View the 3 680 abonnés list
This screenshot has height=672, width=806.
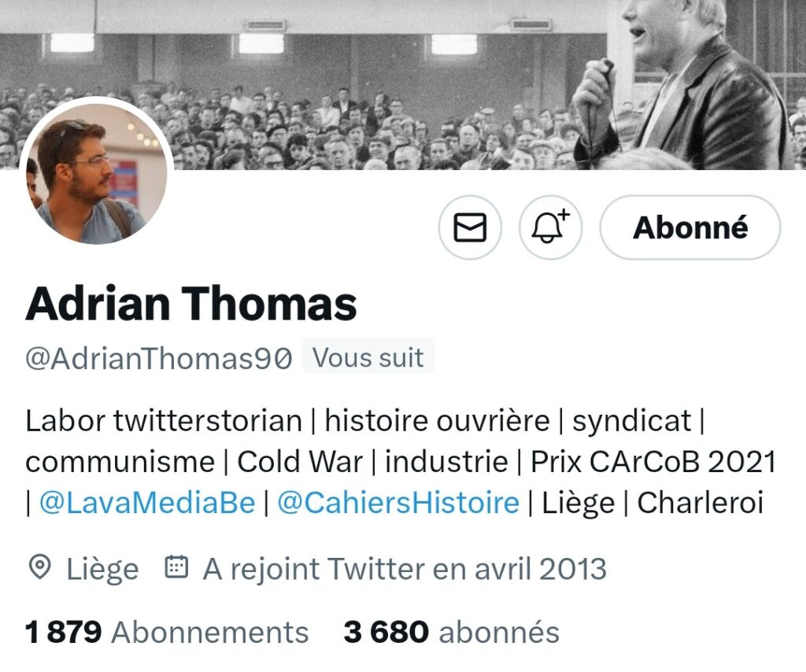pos(451,632)
